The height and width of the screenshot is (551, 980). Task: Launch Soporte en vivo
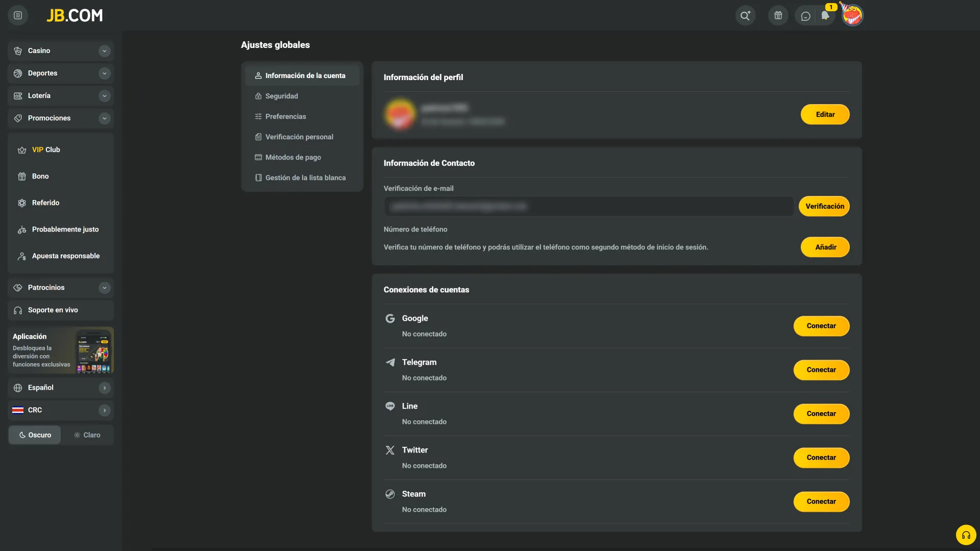53,310
